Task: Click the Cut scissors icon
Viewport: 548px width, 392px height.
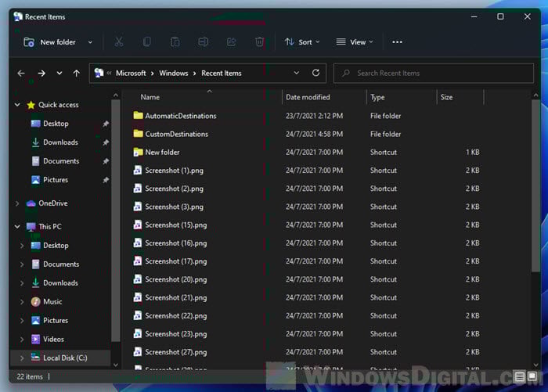Action: 119,42
